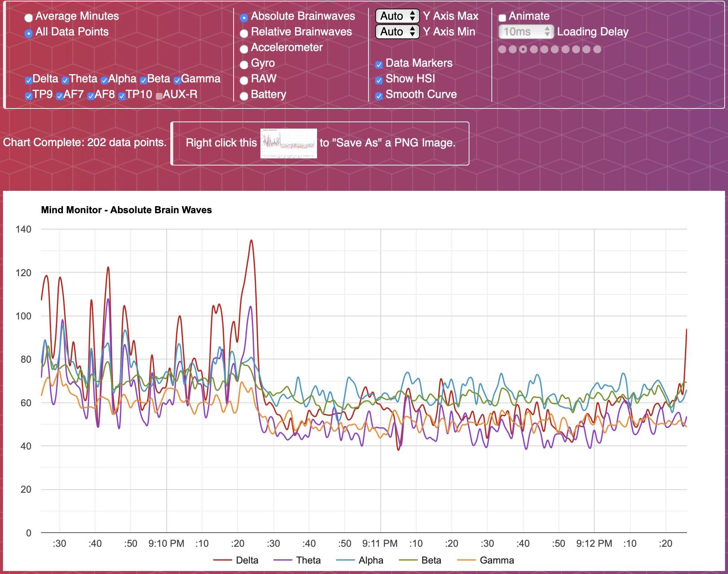Click the 9:11 PM axis label
The width and height of the screenshot is (728, 574).
380,543
